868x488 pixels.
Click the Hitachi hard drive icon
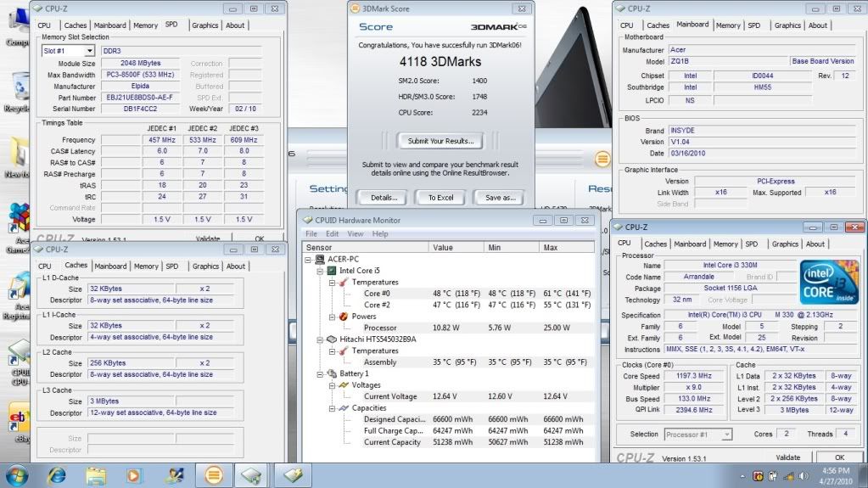point(331,339)
